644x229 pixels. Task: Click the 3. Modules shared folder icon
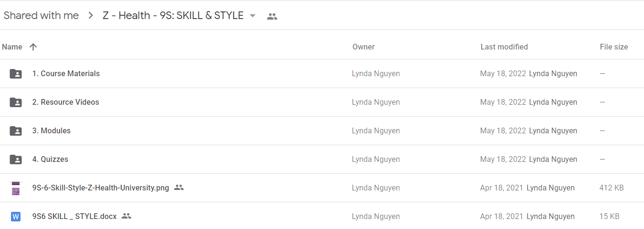pyautogui.click(x=16, y=131)
